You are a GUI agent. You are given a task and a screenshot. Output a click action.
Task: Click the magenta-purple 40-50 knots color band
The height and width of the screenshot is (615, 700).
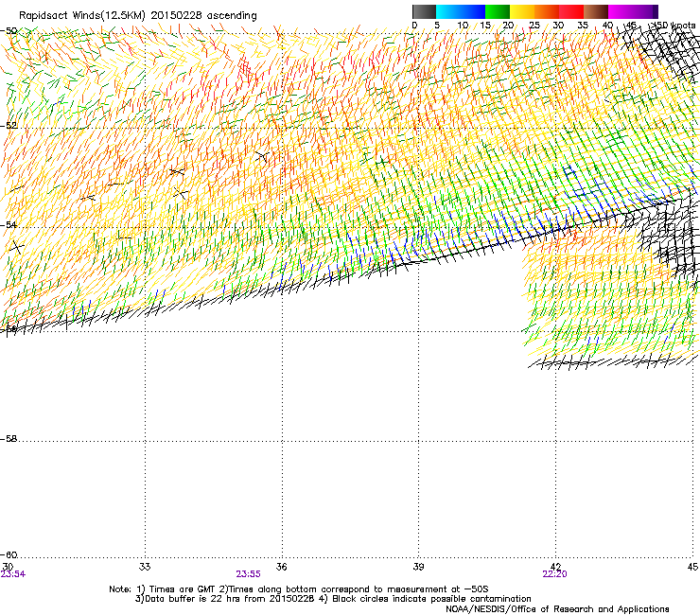(x=633, y=11)
